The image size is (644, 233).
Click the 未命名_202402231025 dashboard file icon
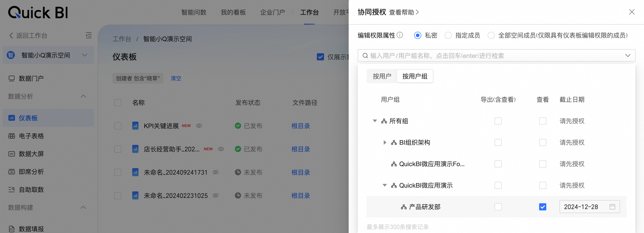click(135, 195)
